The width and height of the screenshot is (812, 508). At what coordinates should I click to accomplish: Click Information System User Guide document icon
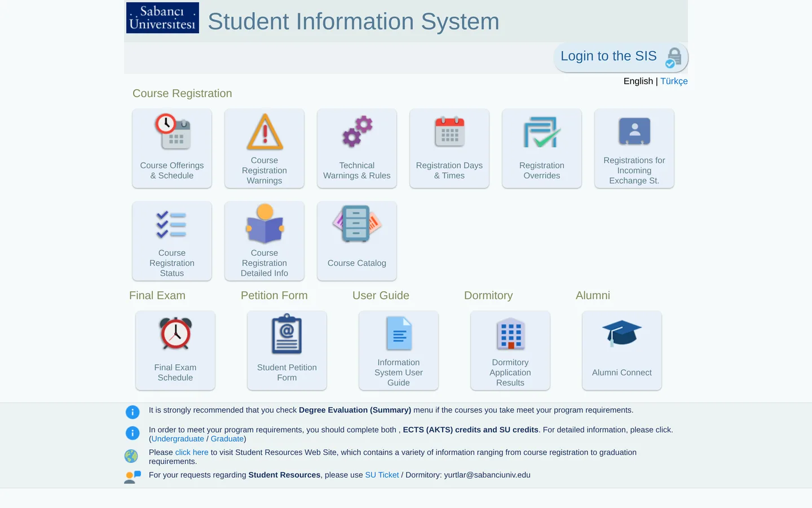pos(399,334)
